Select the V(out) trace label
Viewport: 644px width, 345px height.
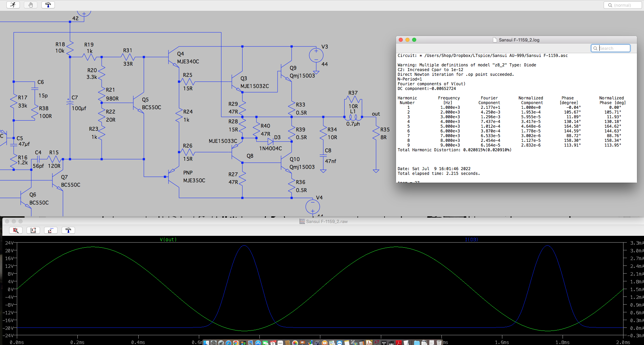click(x=168, y=240)
